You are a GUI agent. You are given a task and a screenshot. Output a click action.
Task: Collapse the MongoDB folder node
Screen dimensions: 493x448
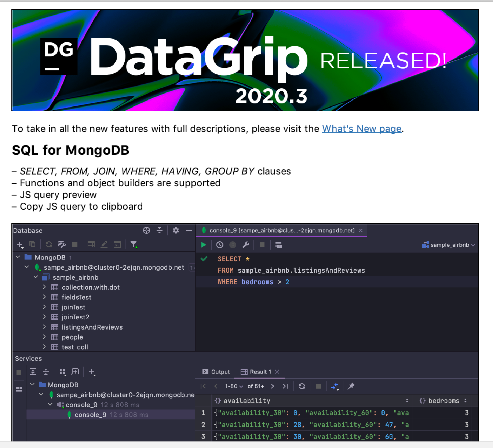[18, 257]
